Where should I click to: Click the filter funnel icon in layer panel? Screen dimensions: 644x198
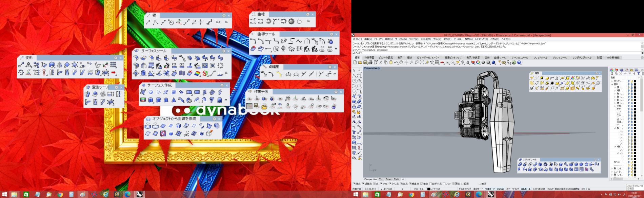tap(638, 73)
